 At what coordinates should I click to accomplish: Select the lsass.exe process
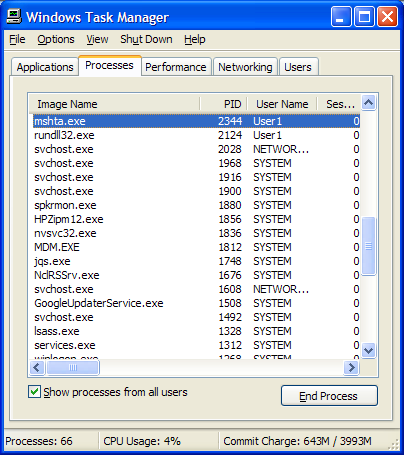[196, 331]
